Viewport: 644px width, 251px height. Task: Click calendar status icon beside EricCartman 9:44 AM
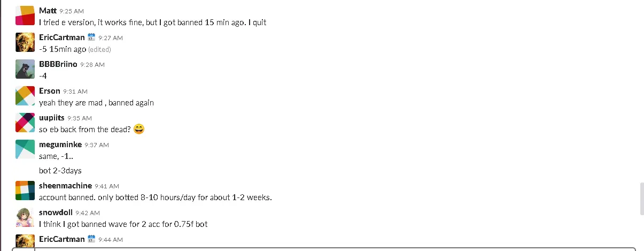[x=91, y=239]
